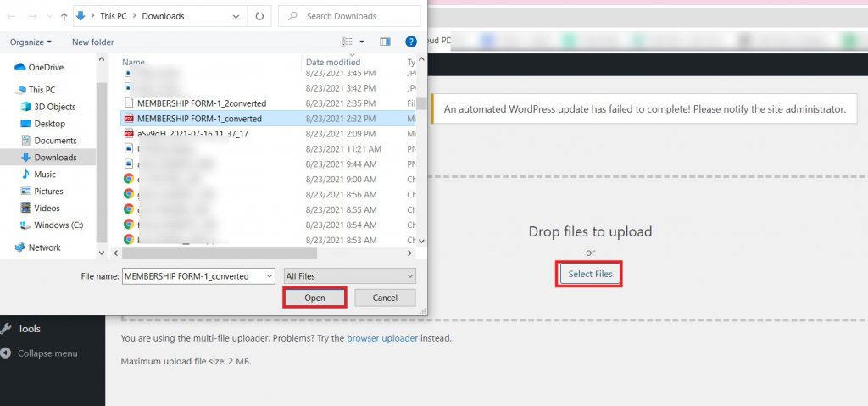Click the 8/23/2021 11:21 AM date cell
Image resolution: width=868 pixels, height=406 pixels.
coord(343,149)
